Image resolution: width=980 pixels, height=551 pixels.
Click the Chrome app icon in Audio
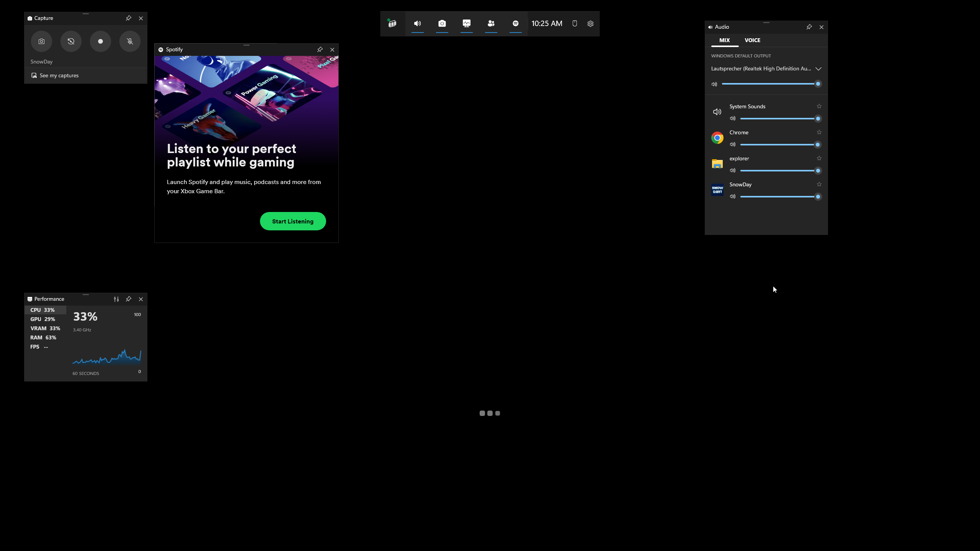coord(717,138)
